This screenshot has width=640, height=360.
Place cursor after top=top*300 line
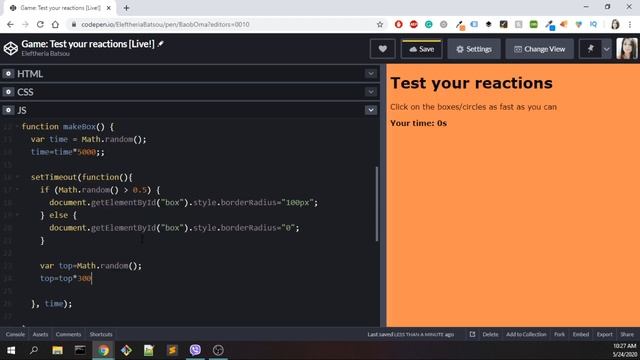92,278
